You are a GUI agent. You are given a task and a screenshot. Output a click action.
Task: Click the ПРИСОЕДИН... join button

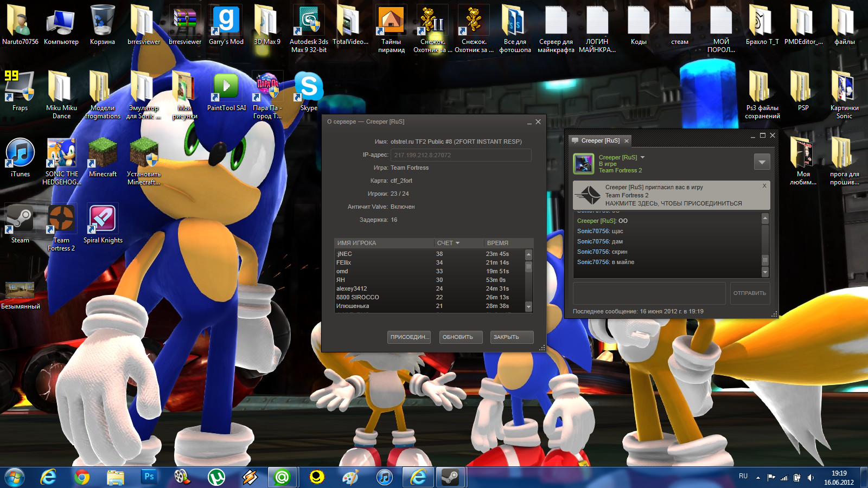click(409, 337)
